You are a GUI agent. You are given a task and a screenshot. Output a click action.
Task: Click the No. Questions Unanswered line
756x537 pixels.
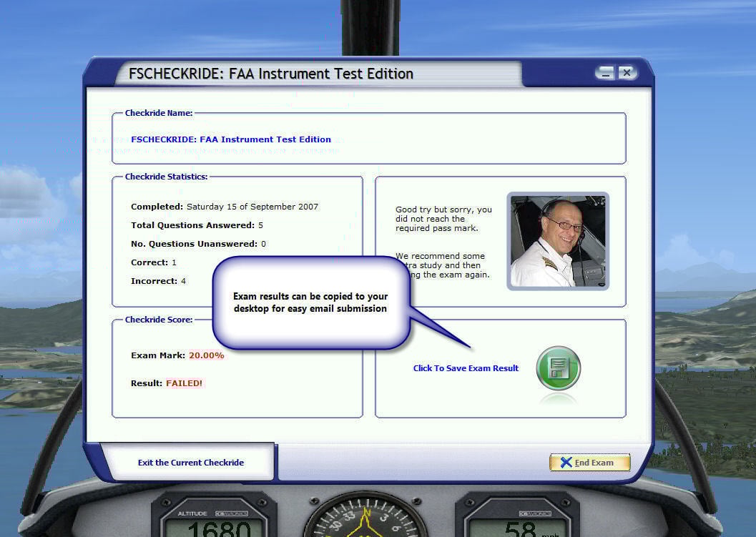(x=198, y=244)
